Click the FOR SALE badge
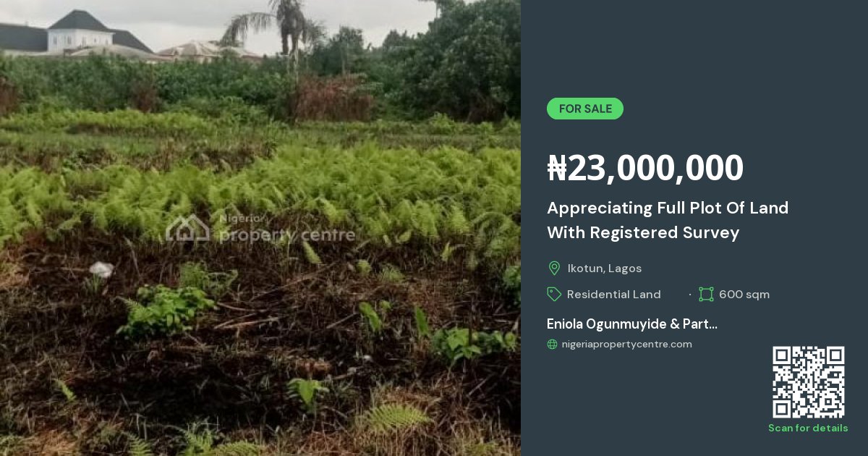The image size is (868, 456). click(x=585, y=109)
